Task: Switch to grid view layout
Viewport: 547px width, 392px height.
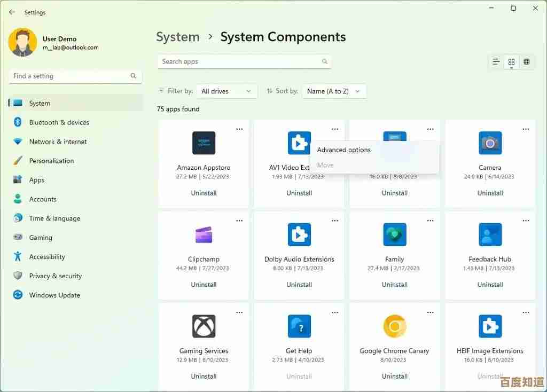Action: [511, 62]
